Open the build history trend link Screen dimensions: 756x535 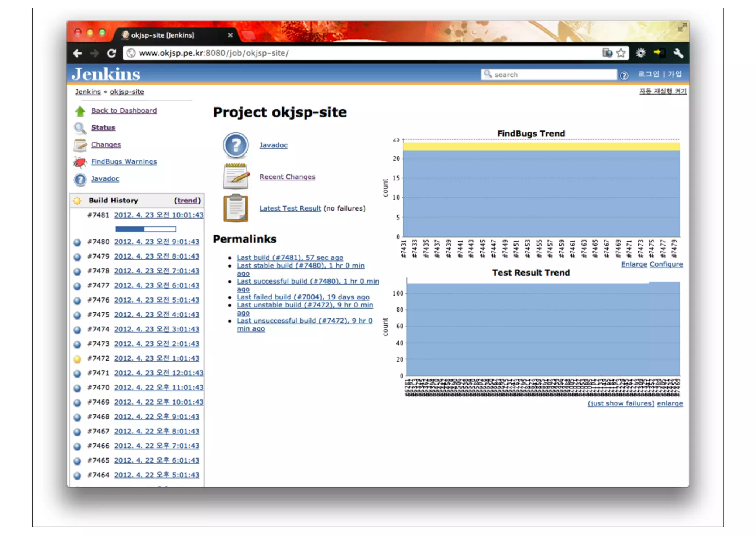(x=187, y=200)
